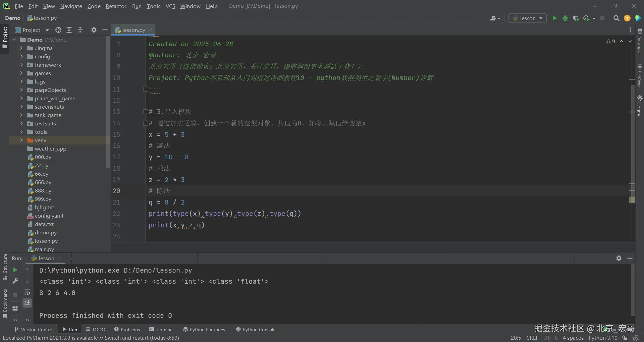644x342 pixels.
Task: Click the CRLF line separator widget
Action: pos(532,338)
